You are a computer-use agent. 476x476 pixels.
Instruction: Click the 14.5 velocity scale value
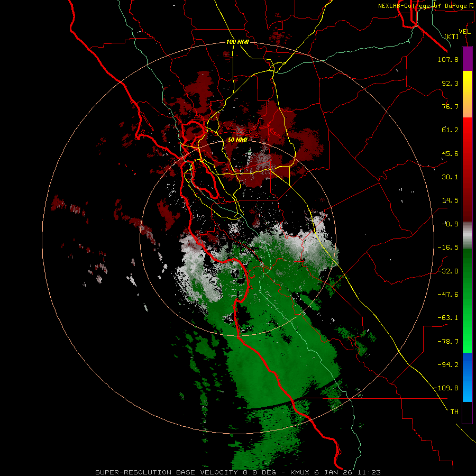450,200
